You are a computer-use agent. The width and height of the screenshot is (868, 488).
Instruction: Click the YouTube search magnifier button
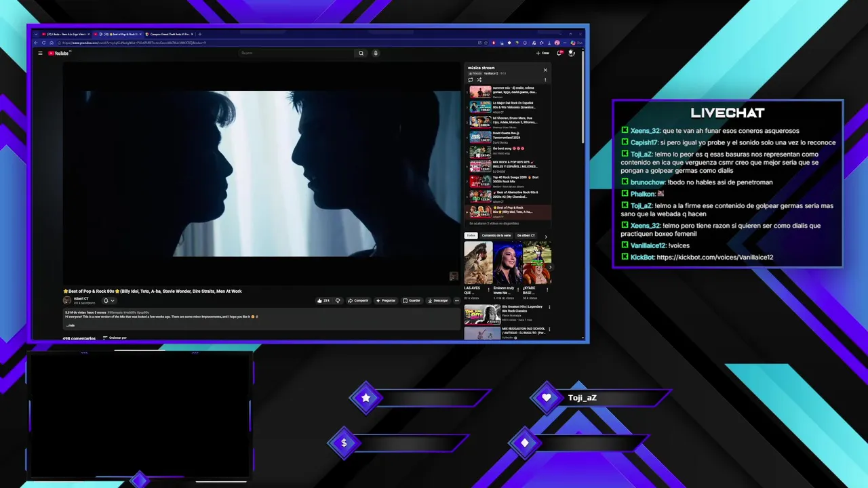pos(361,53)
